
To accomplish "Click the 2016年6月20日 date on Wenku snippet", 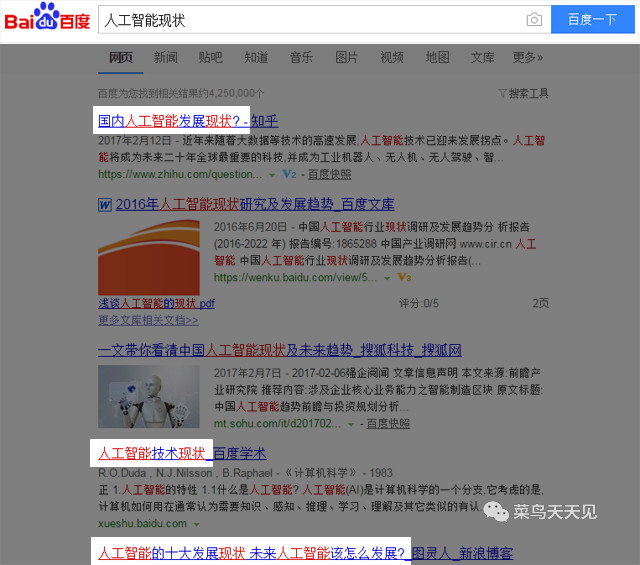I will pyautogui.click(x=249, y=227).
